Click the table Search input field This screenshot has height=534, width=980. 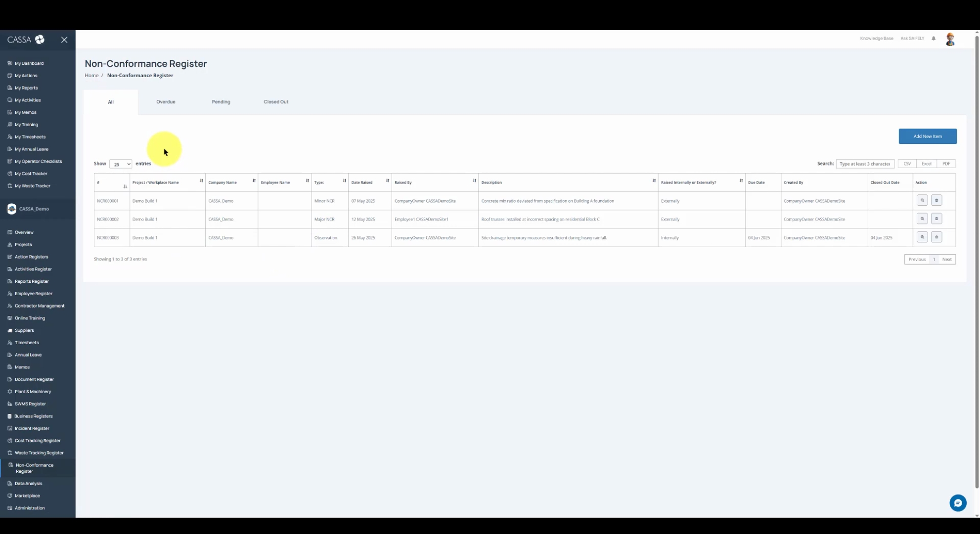coord(864,164)
